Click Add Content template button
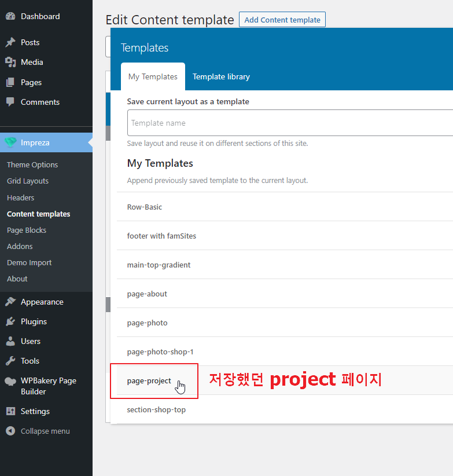The image size is (453, 476). coord(282,20)
